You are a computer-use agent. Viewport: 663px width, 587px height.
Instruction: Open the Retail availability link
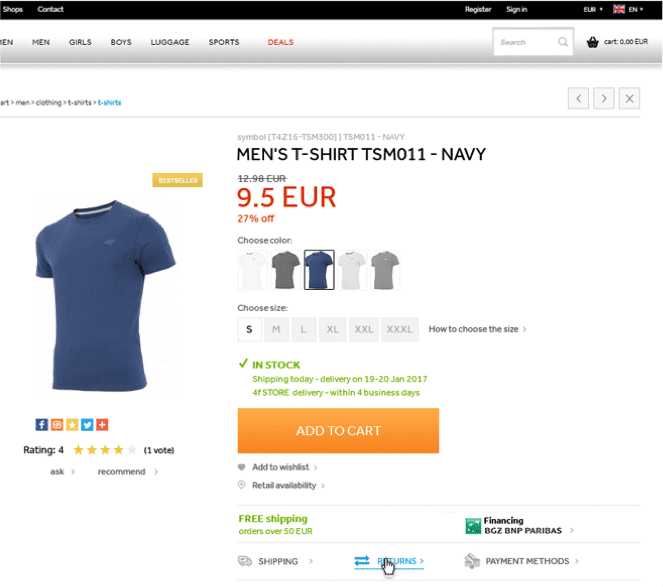(x=284, y=486)
